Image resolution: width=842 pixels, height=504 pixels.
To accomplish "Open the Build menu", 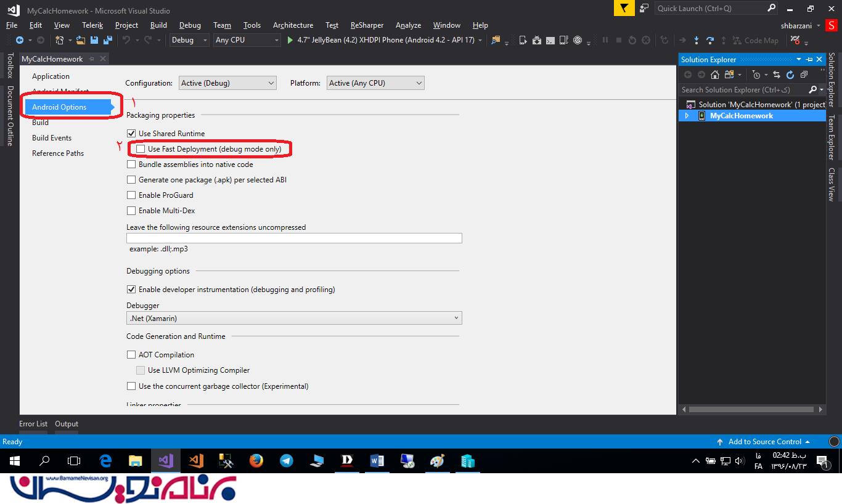I will (x=158, y=25).
